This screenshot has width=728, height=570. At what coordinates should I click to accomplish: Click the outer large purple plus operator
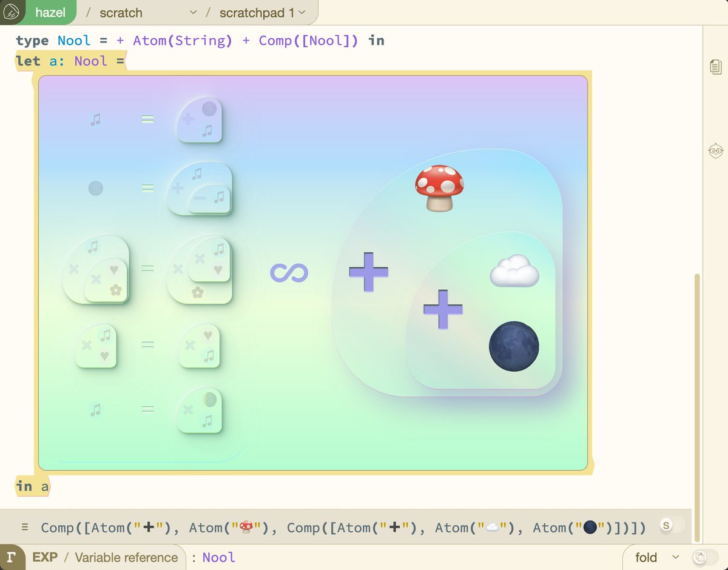pyautogui.click(x=368, y=272)
